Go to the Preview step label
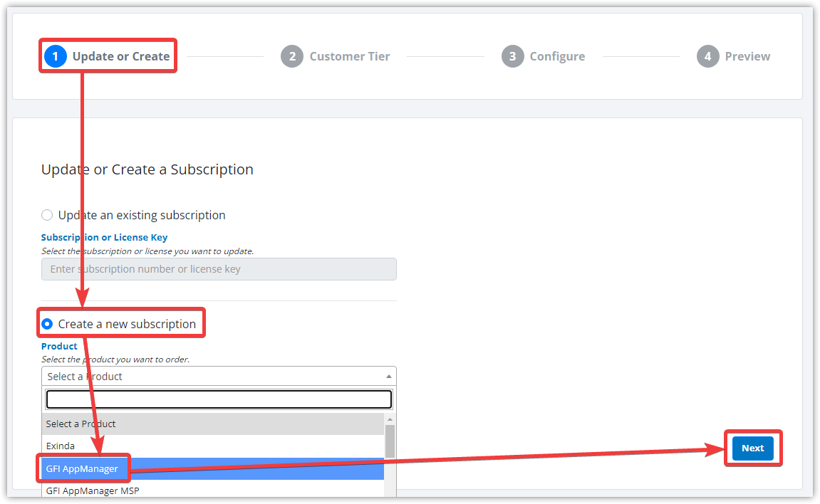This screenshot has height=504, width=820. pos(747,56)
